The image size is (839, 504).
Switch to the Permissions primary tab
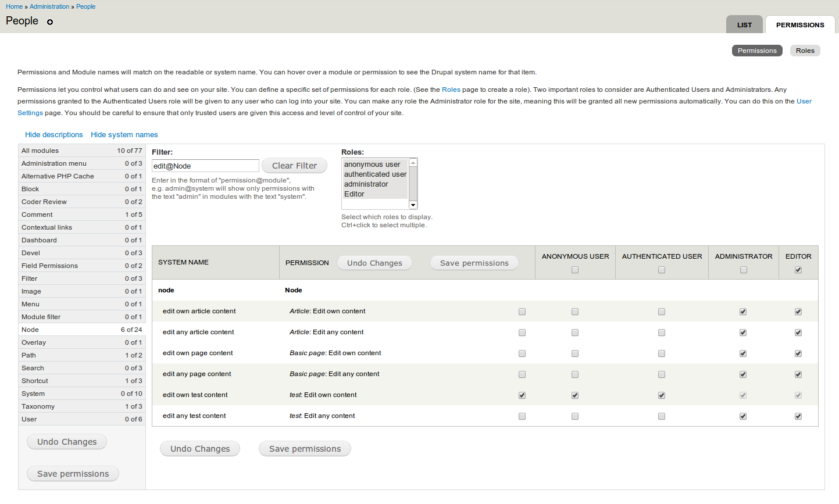point(800,24)
